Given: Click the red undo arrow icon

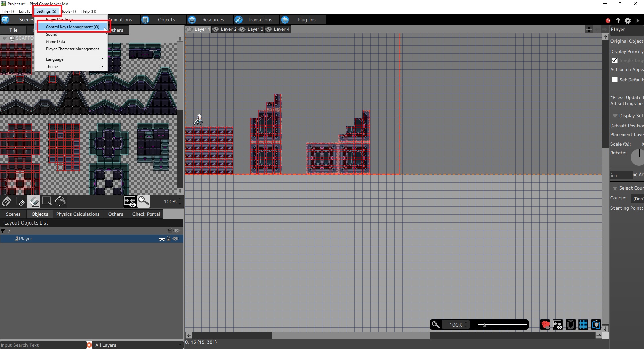Looking at the screenshot, I should point(608,20).
